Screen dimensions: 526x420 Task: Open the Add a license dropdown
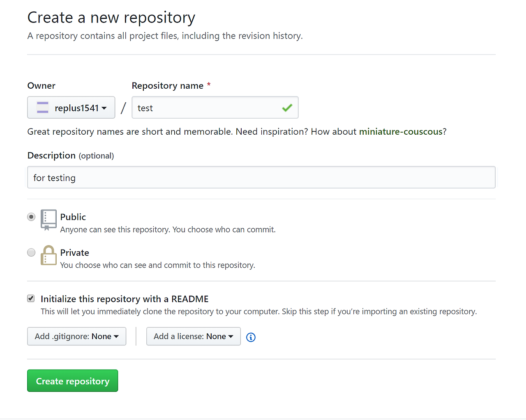tap(193, 336)
